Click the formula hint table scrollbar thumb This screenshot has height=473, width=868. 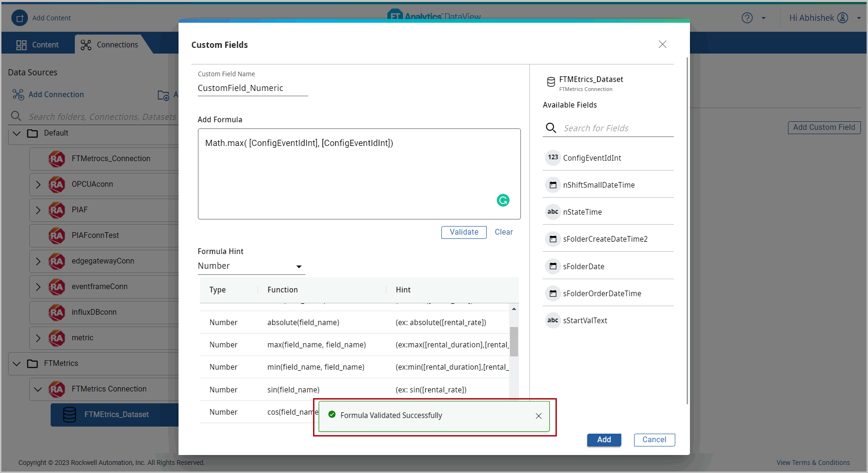(514, 341)
